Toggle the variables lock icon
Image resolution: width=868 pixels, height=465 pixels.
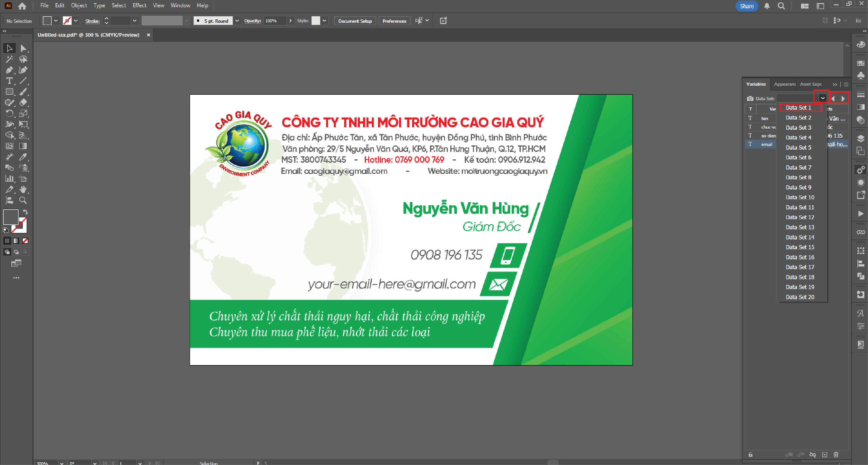[x=750, y=455]
